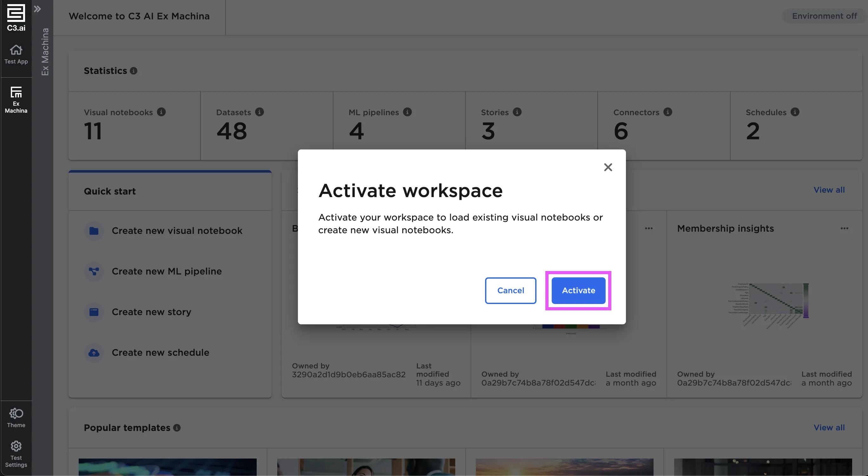The image size is (868, 476).
Task: Open the overflow menu on the left story card
Action: click(x=649, y=228)
